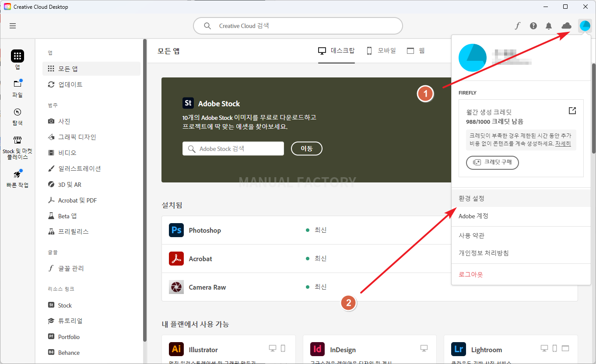Click the Adobe Stock 검색 field

click(x=233, y=149)
